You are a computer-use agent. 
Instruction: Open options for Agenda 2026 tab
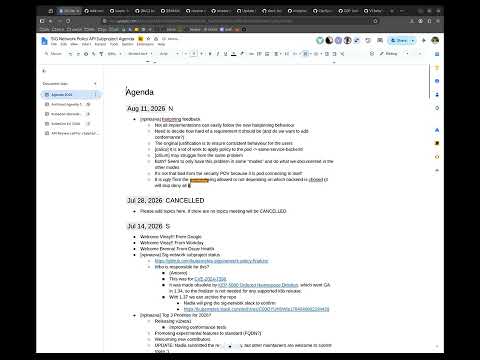pos(95,95)
